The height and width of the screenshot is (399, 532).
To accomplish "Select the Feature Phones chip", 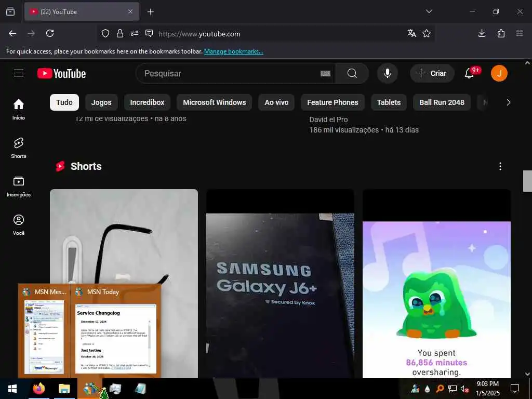I will (332, 102).
